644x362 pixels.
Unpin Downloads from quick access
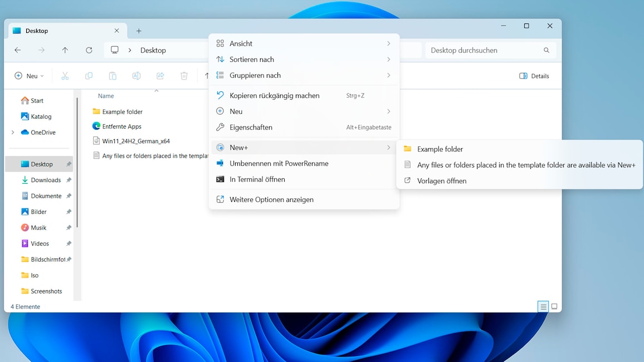(x=69, y=180)
